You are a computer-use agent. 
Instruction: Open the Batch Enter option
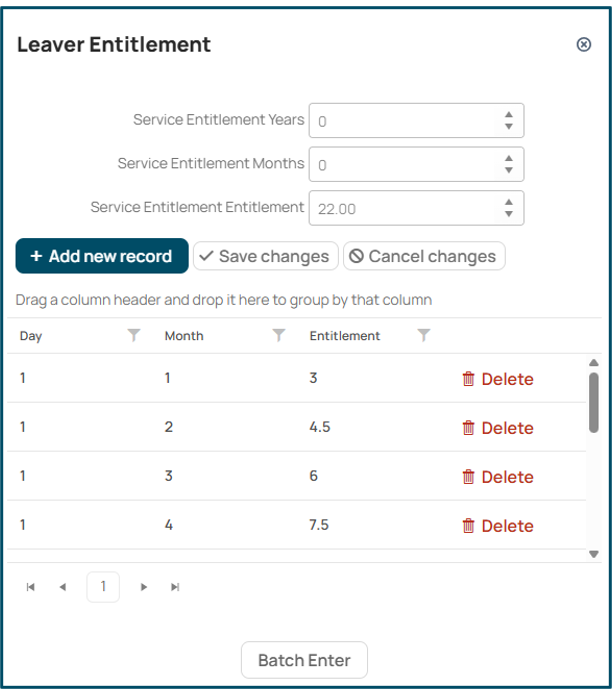[x=304, y=660]
